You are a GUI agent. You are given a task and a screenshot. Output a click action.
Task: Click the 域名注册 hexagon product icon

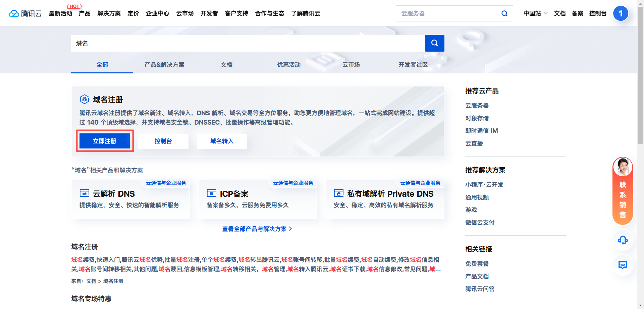85,99
